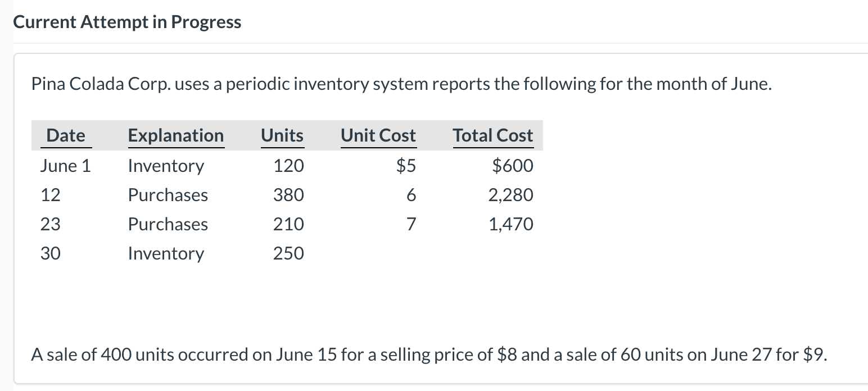This screenshot has width=868, height=391.
Task: Click the Total Cost column header
Action: click(493, 135)
